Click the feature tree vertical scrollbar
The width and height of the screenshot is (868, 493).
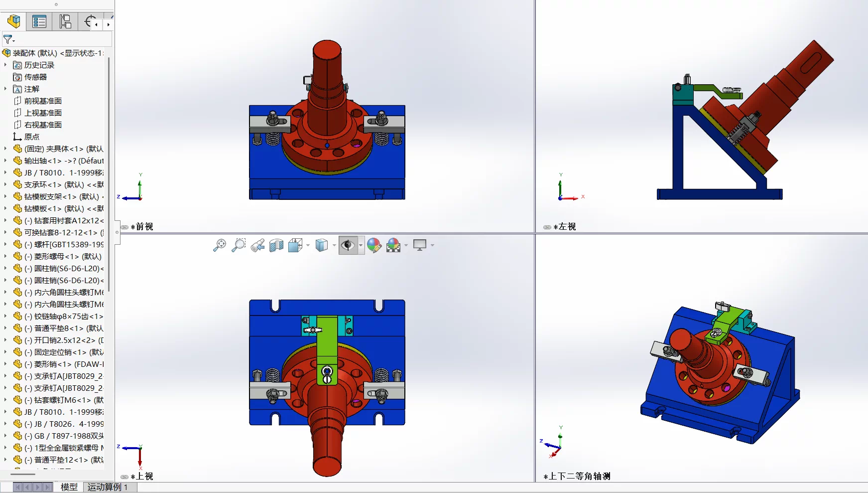pyautogui.click(x=108, y=174)
